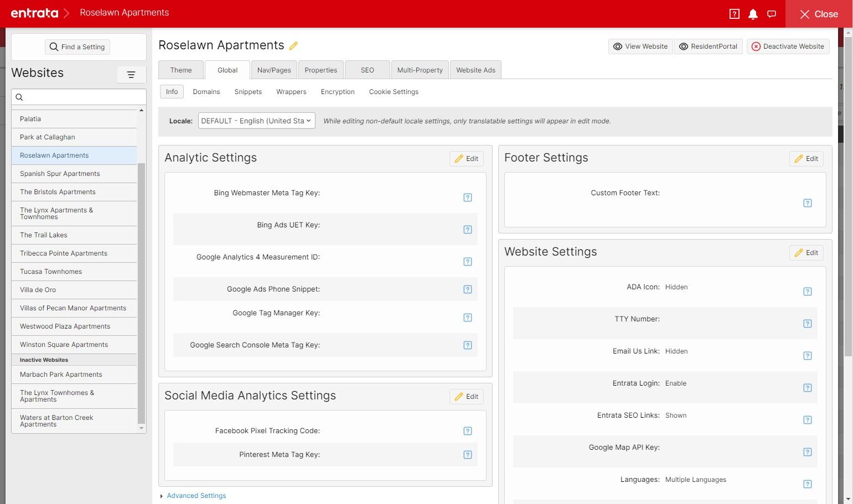Click the search magnifier in Websites search box
Screen dimensions: 853x504
19,97
